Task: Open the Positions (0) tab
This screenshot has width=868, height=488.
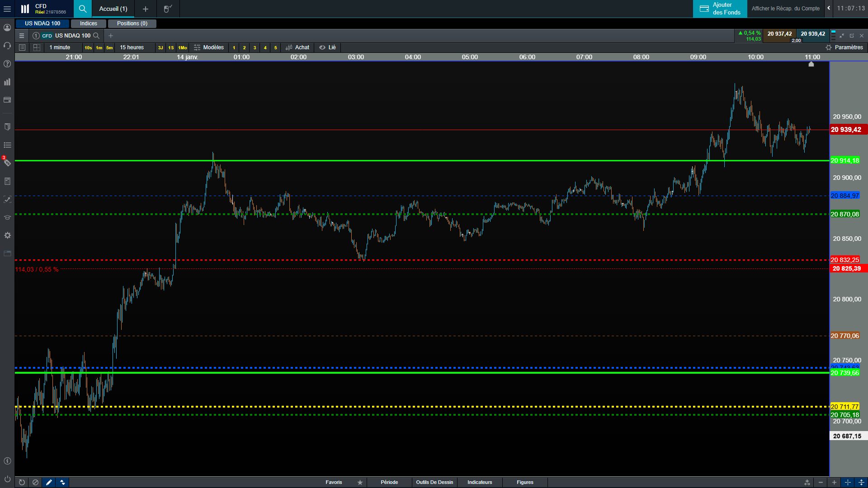Action: tap(132, 23)
